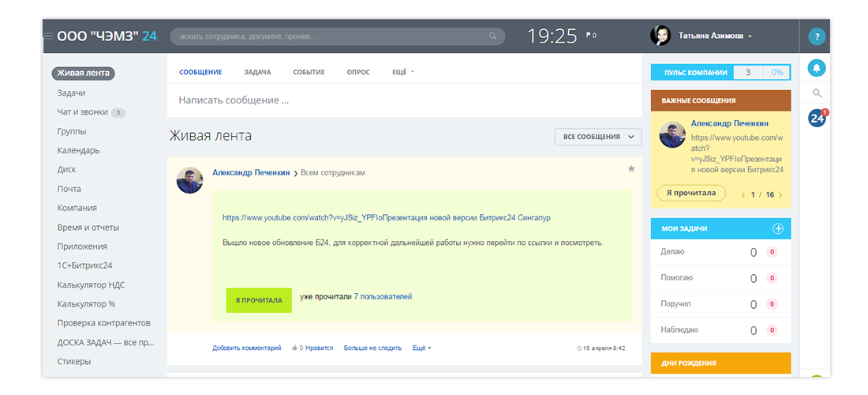
Task: Switch to the Задача tab
Action: coord(257,72)
